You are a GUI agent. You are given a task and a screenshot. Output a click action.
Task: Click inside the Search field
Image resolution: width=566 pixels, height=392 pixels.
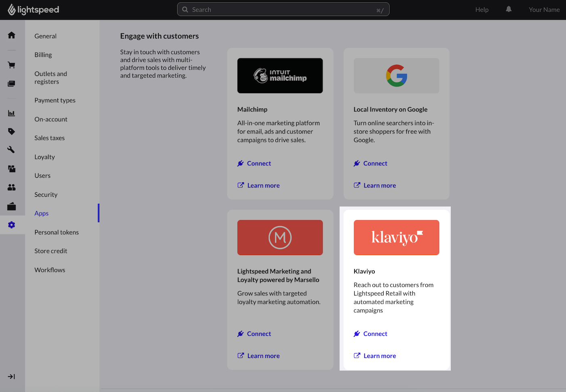click(x=283, y=9)
